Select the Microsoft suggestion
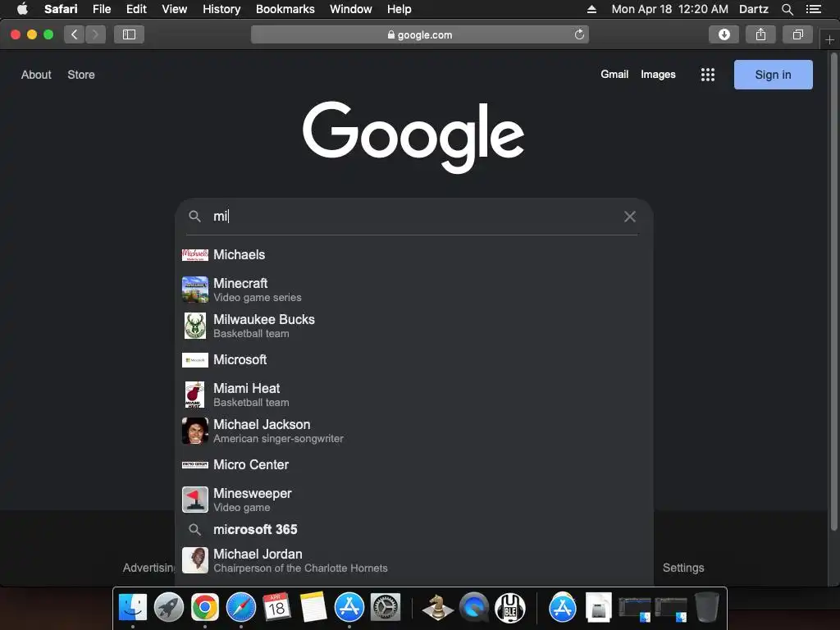The height and width of the screenshot is (630, 840). 414,359
